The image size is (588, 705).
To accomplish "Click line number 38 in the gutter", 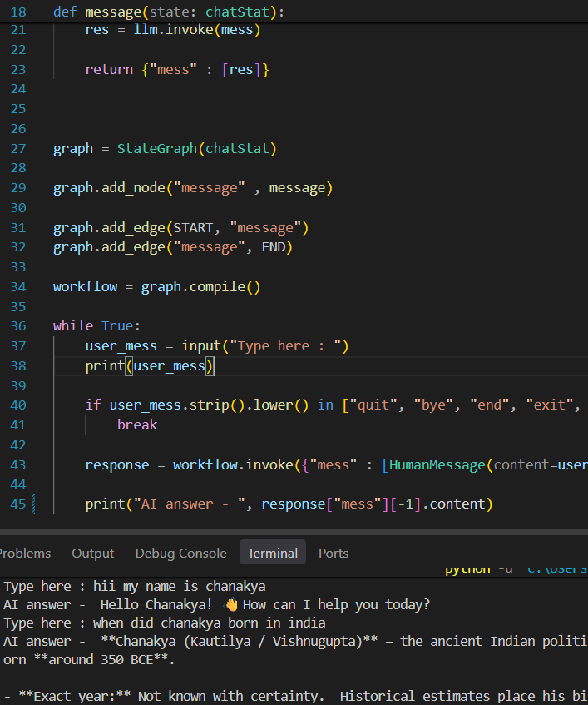I will coord(18,366).
